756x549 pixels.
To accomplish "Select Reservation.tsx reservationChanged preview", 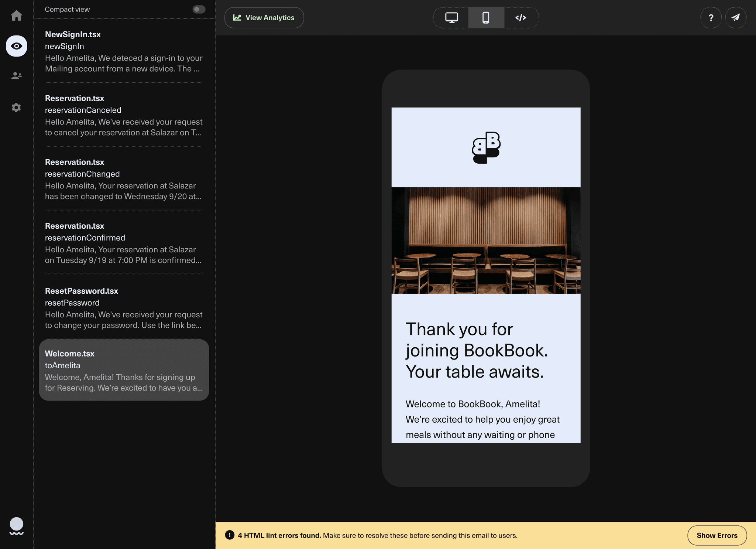I will [124, 179].
